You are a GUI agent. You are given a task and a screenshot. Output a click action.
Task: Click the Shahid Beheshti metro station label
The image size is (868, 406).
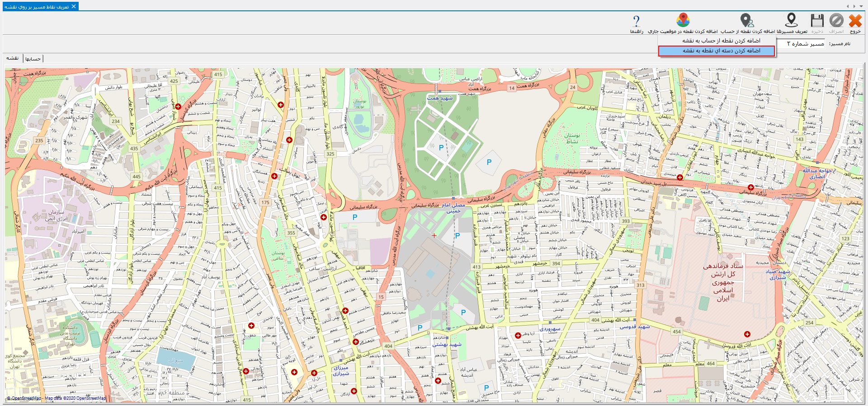[447, 344]
